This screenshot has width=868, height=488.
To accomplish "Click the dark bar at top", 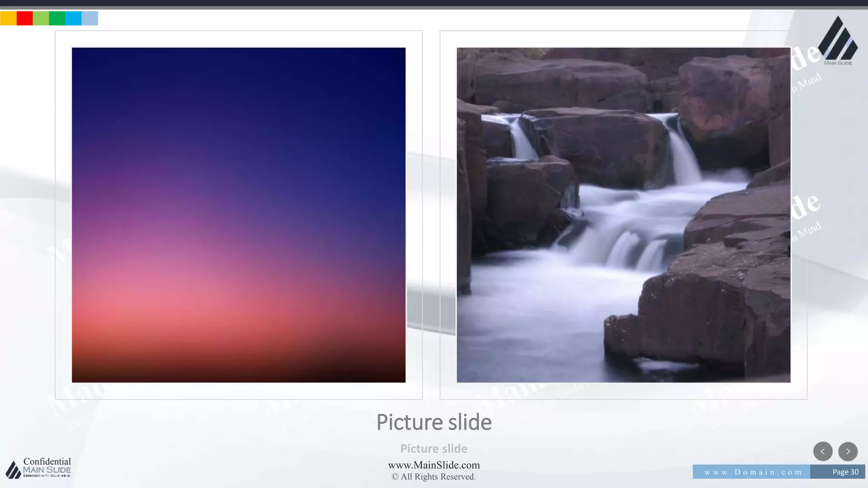I will (x=434, y=3).
